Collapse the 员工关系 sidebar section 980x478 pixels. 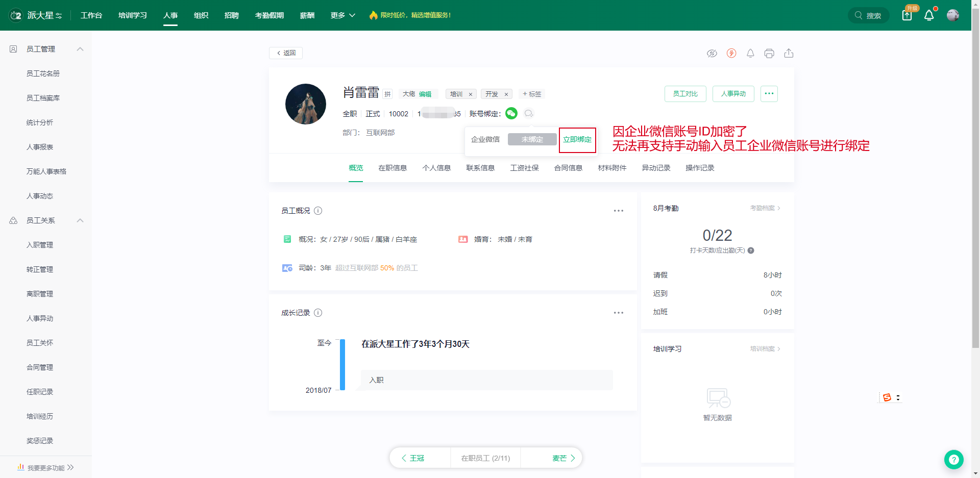(80, 220)
